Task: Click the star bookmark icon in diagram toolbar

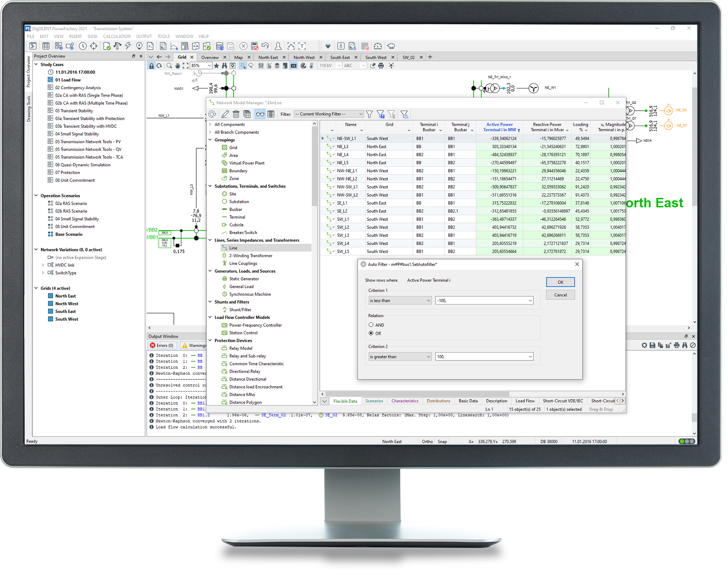Action: tap(217, 66)
